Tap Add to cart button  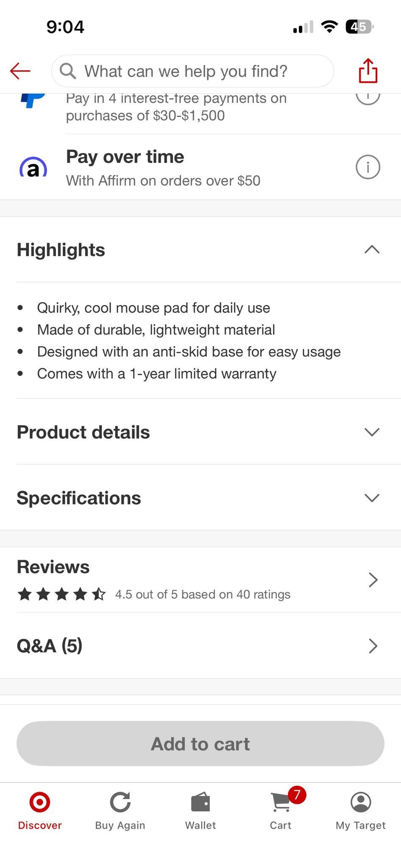[200, 744]
